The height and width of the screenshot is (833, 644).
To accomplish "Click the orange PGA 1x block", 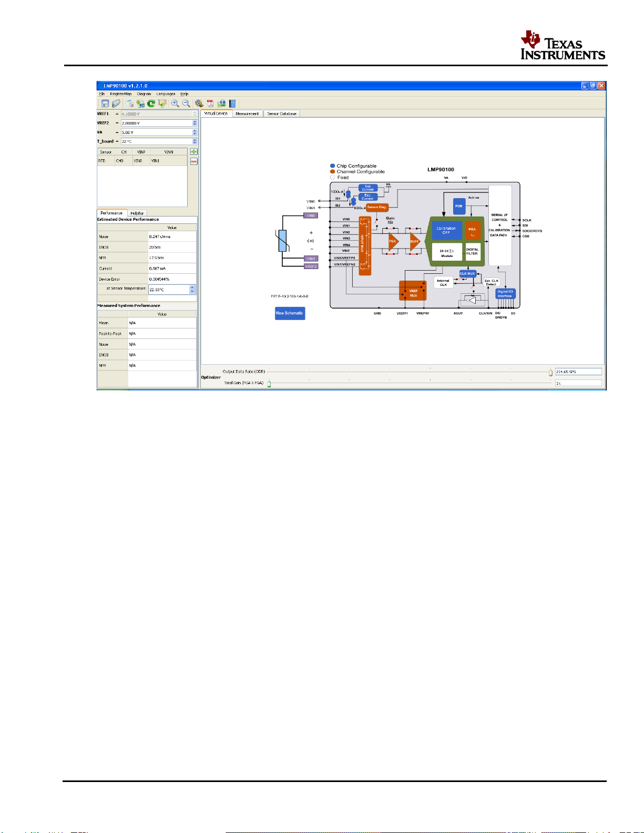I will [x=473, y=230].
